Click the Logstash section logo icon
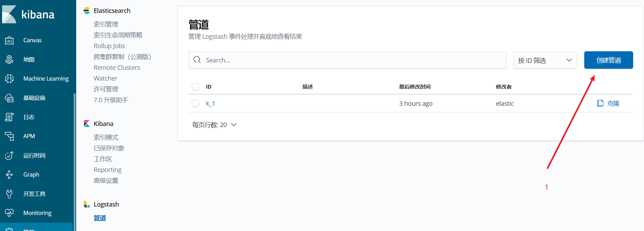 [87, 204]
